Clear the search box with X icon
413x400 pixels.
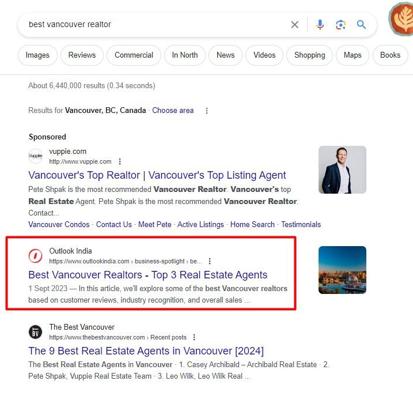295,25
